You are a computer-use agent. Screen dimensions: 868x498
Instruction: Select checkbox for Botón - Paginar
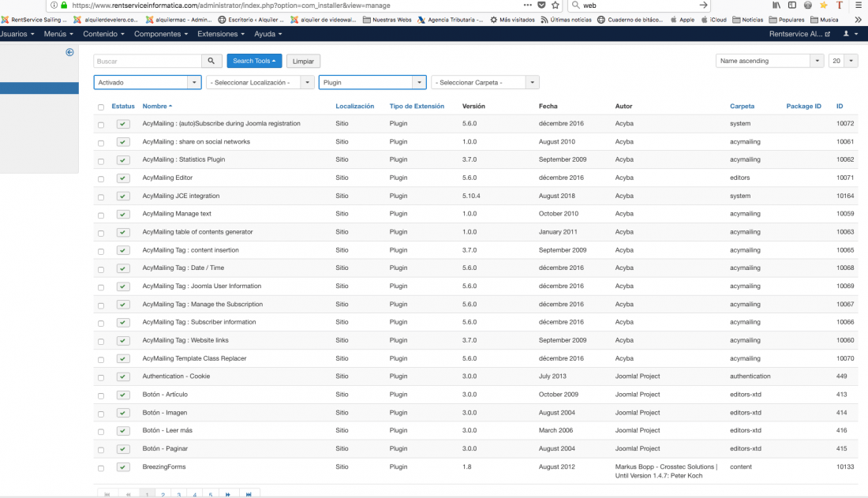pos(101,450)
